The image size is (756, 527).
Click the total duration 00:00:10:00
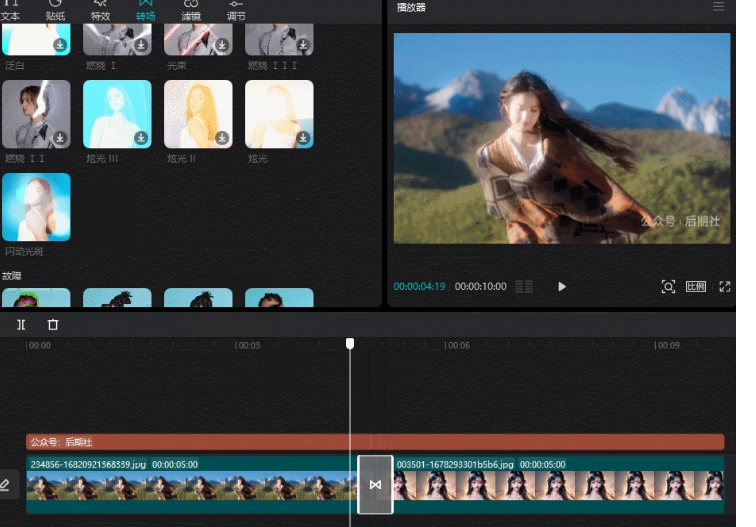(480, 286)
